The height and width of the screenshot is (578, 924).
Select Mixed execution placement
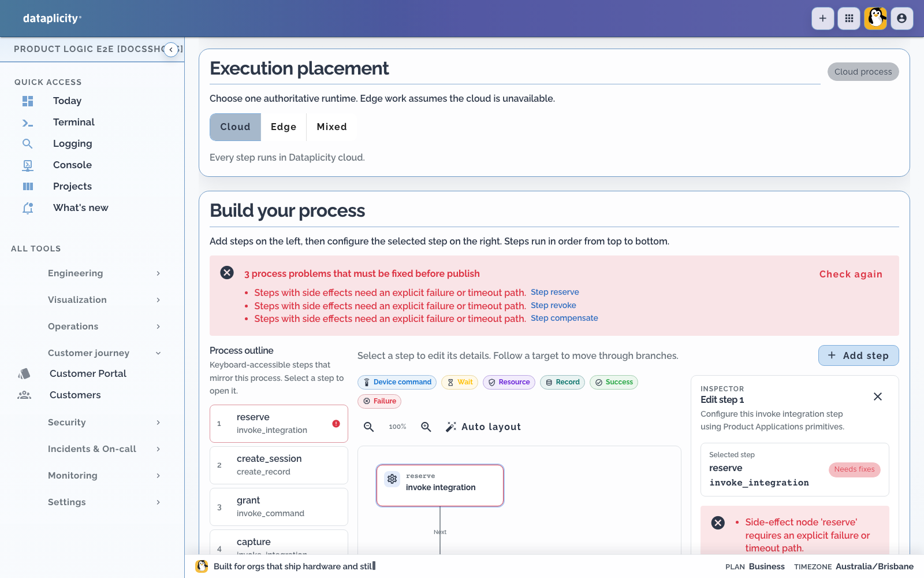click(x=331, y=127)
